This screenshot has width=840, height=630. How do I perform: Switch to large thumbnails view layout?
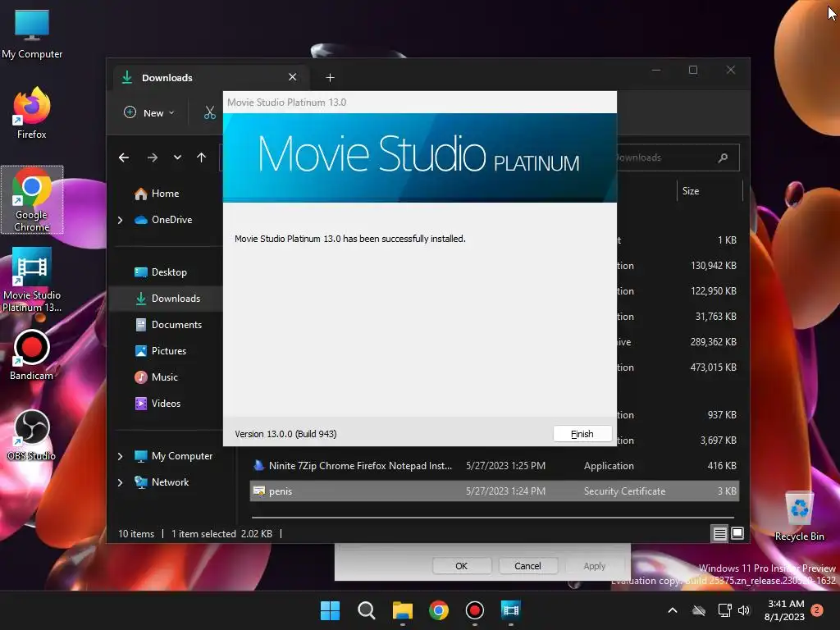[x=737, y=533]
